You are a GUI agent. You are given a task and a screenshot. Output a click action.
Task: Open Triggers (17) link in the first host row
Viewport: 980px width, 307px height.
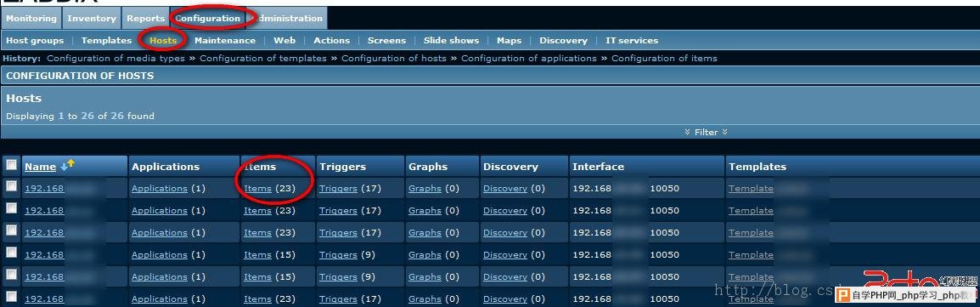click(x=338, y=188)
